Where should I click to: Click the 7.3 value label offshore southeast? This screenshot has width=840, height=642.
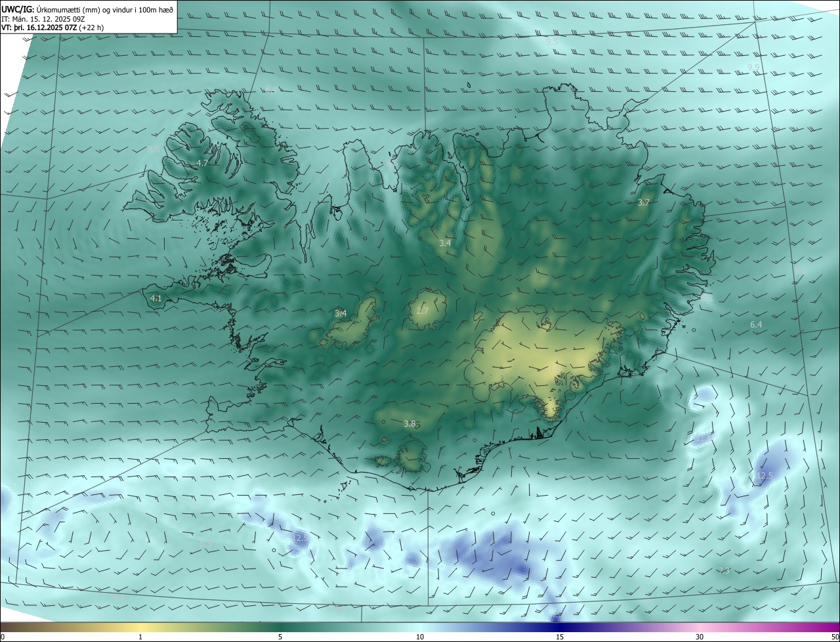click(723, 570)
